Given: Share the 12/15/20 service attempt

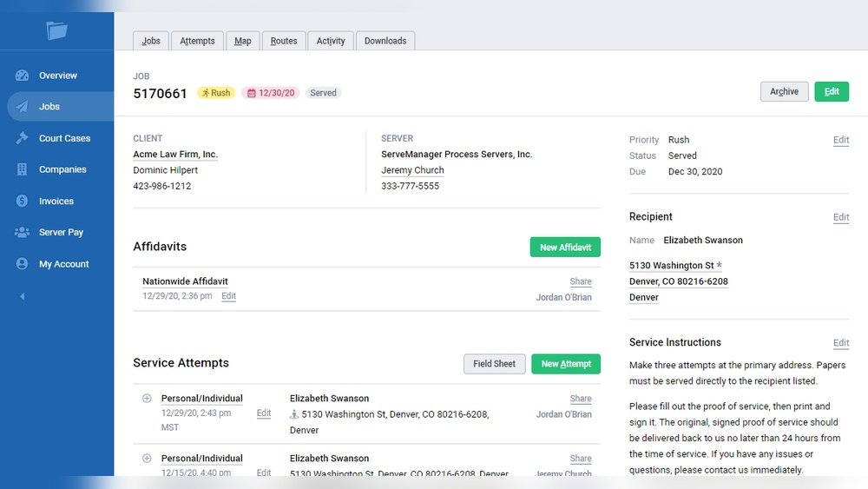Looking at the screenshot, I should tap(581, 459).
